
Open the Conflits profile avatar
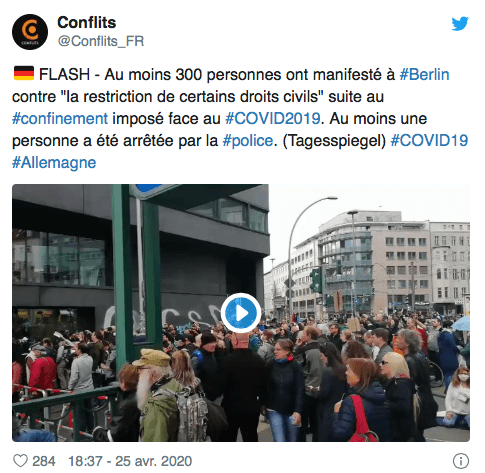30,32
